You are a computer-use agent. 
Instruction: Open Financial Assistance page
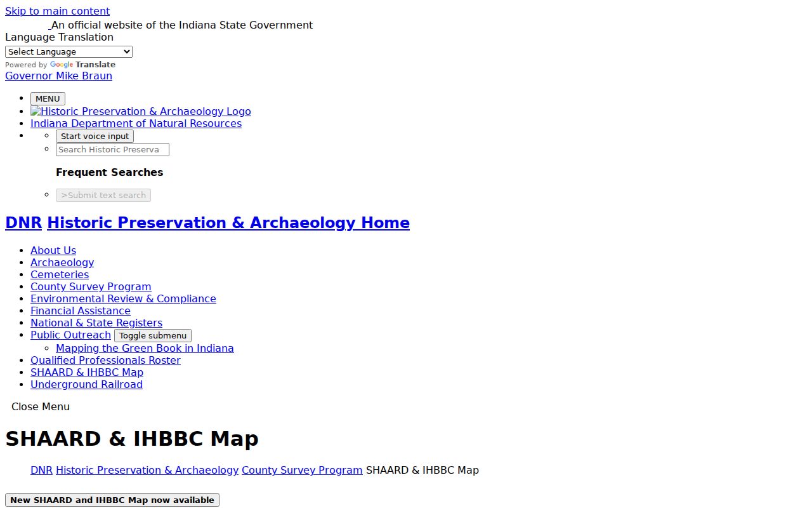(81, 311)
